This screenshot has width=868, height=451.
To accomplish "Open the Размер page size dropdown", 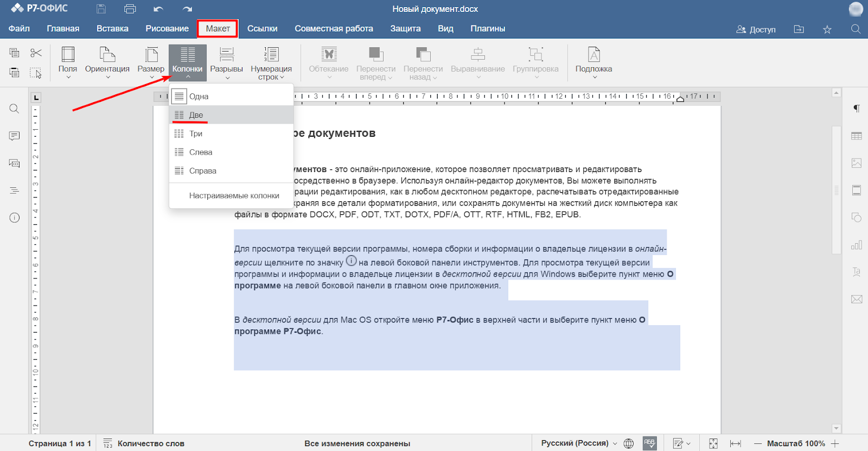I will [x=151, y=63].
